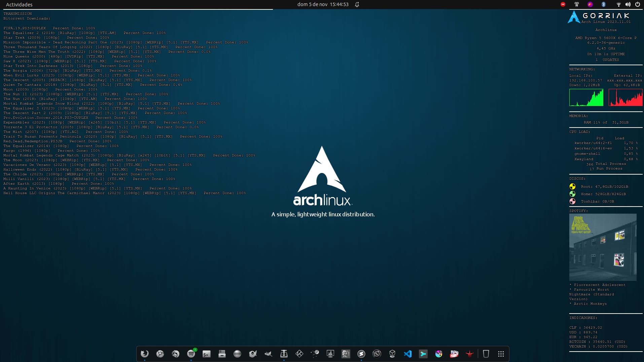Click the After Earth (2013) torrent line
Screen dimensions: 644x362
59,184
